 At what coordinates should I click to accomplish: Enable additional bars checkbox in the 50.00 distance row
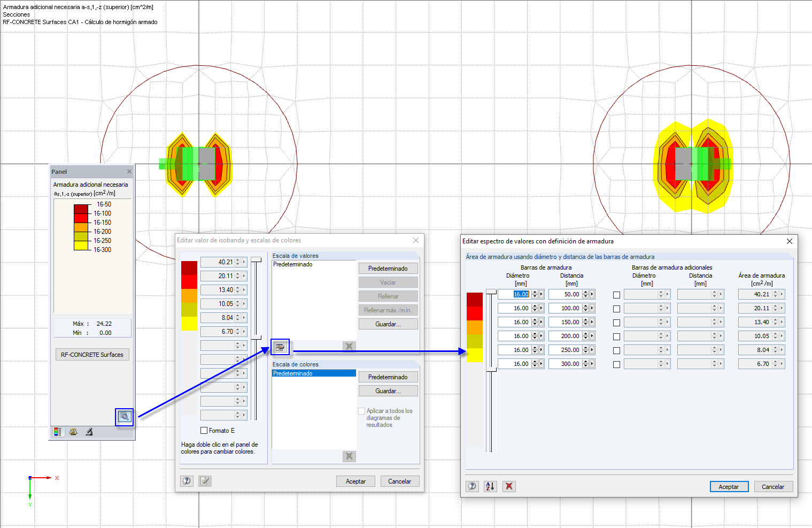pyautogui.click(x=616, y=295)
